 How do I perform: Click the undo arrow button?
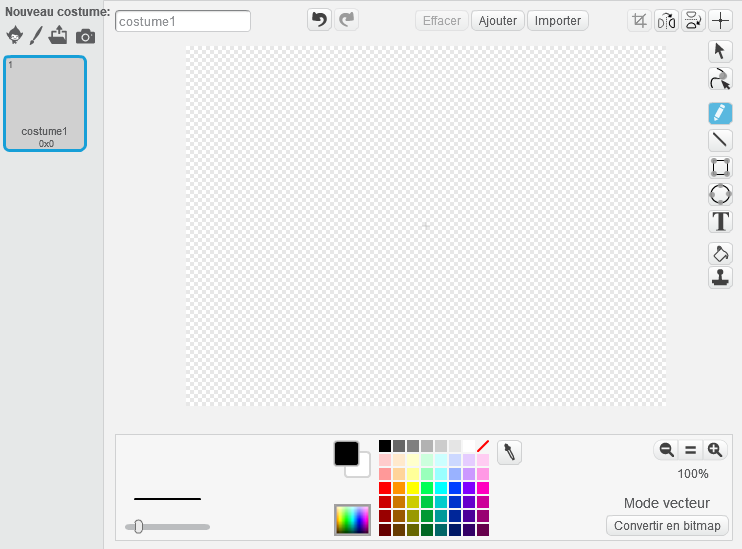click(x=319, y=20)
